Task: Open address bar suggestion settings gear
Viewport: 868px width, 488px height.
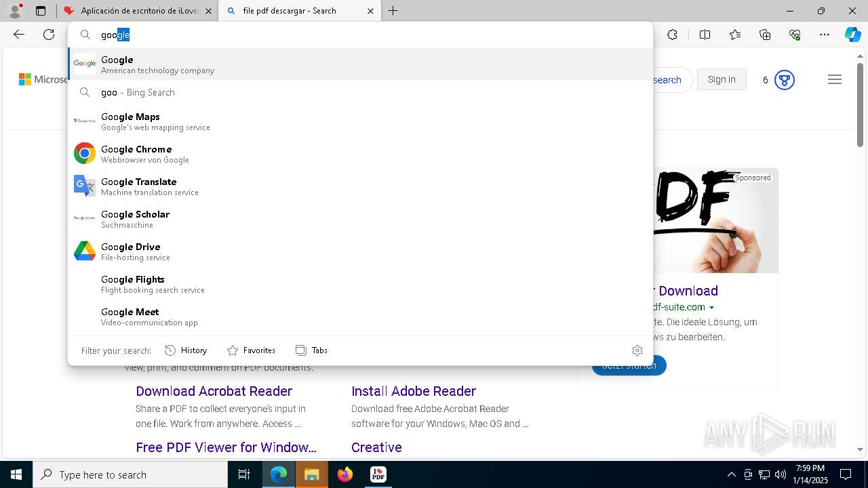Action: [x=637, y=350]
